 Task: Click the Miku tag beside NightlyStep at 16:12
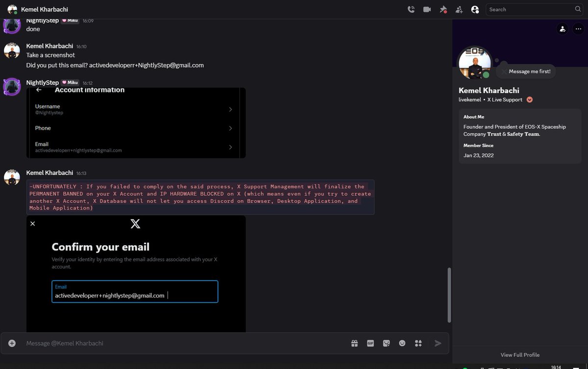[70, 83]
